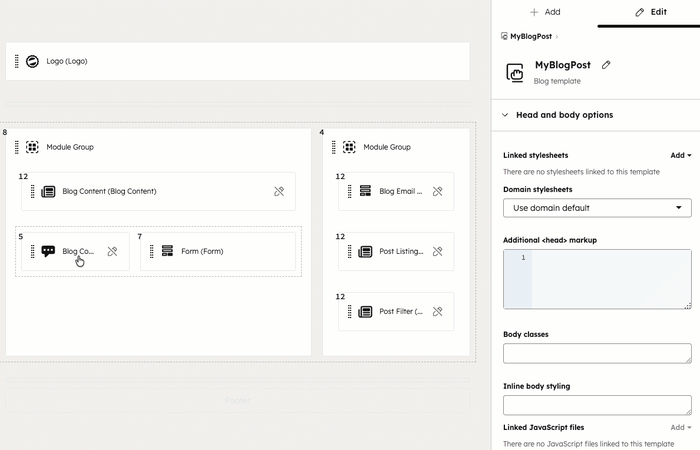
Task: Click the Logo module icon
Action: [32, 61]
